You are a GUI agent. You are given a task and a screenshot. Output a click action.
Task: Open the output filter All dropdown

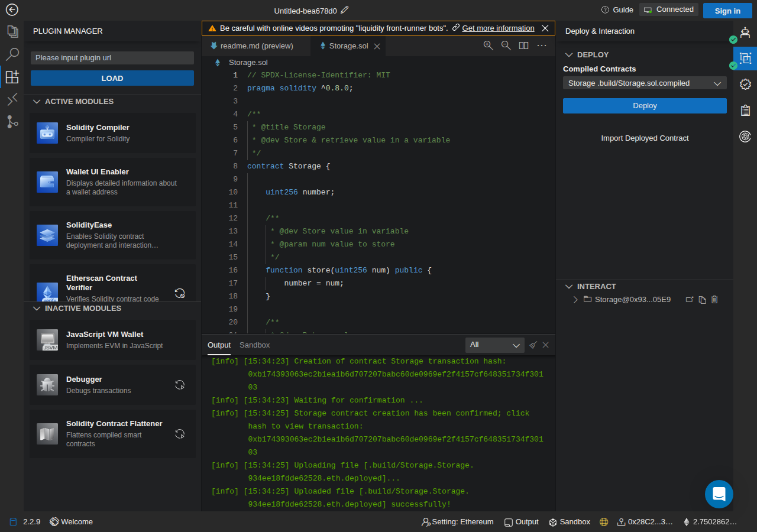(495, 345)
